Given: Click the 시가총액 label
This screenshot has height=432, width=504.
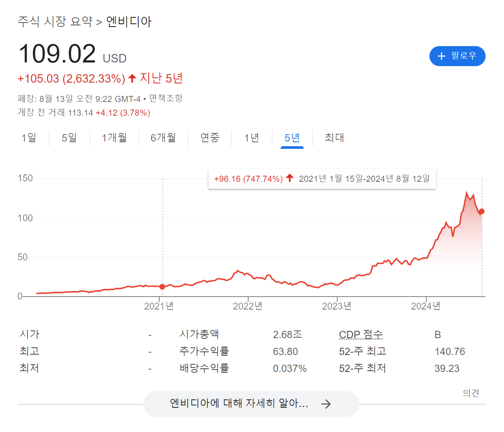Looking at the screenshot, I should tap(199, 334).
